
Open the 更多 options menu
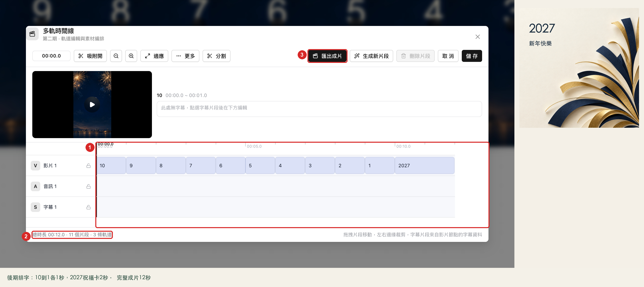pos(185,56)
